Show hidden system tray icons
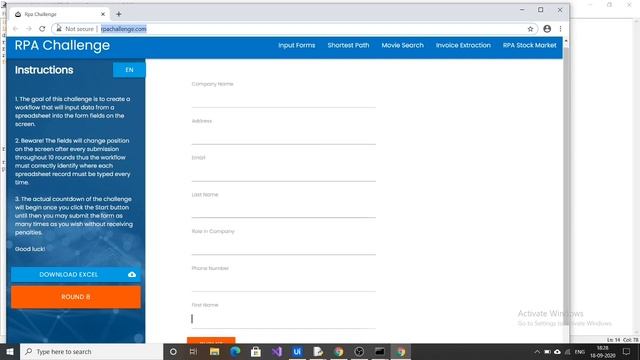Screen dimensions: 640x360 tap(537, 351)
